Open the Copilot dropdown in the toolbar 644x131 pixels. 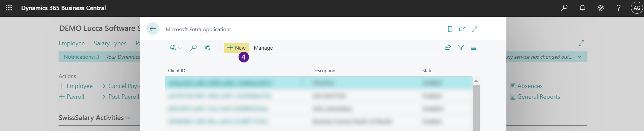coord(176,48)
